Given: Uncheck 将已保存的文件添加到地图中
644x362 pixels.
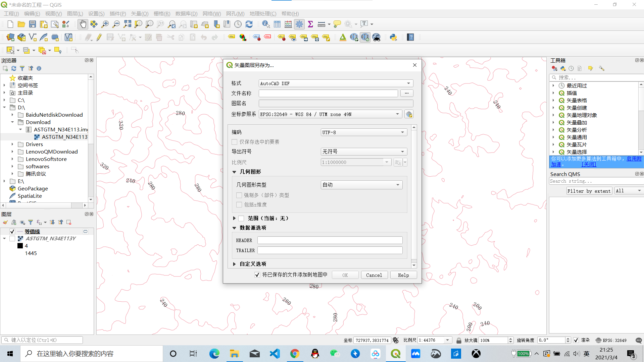Looking at the screenshot, I should [x=256, y=275].
